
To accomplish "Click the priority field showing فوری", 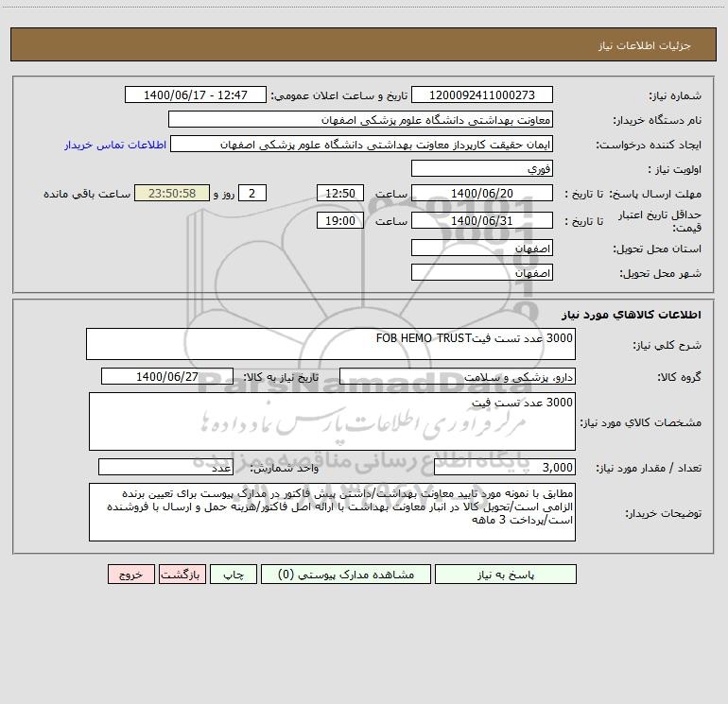I will pos(482,169).
